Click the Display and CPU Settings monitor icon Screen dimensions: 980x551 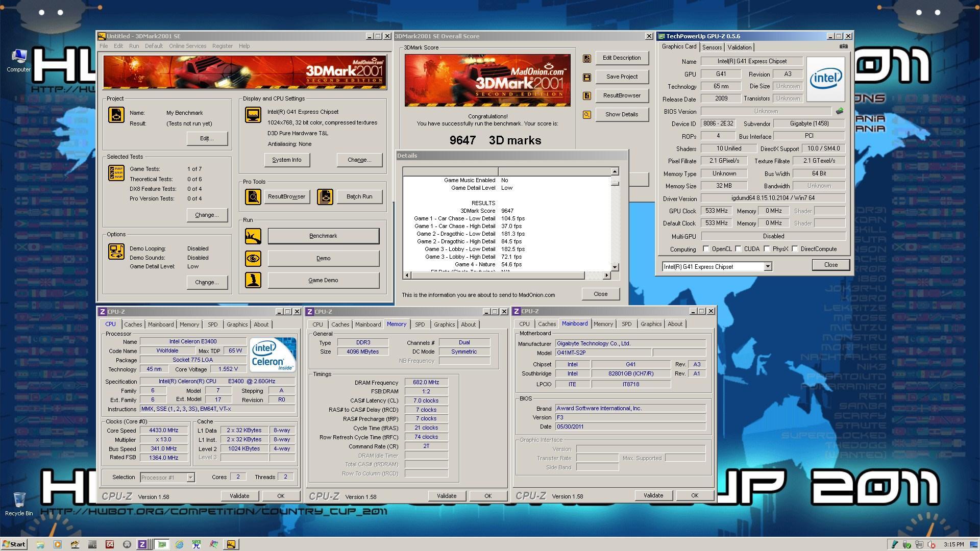pyautogui.click(x=253, y=115)
